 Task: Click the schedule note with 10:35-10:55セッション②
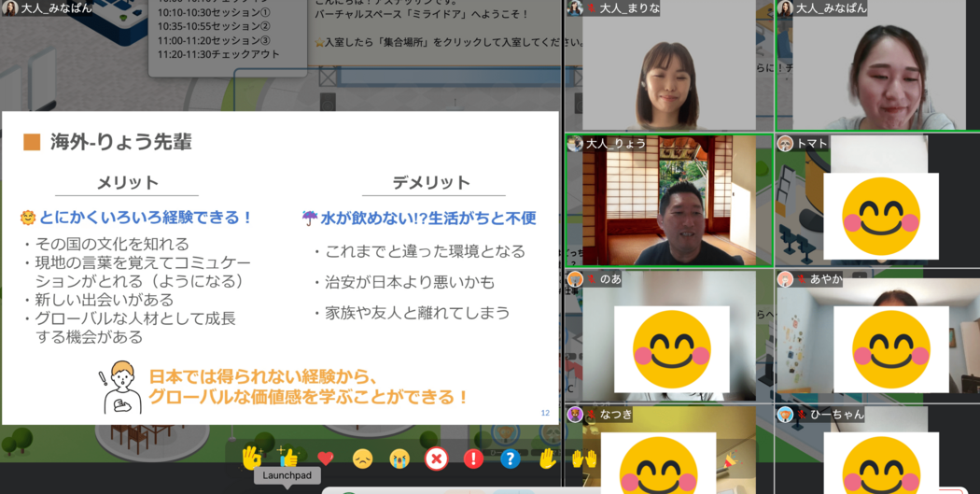228,26
